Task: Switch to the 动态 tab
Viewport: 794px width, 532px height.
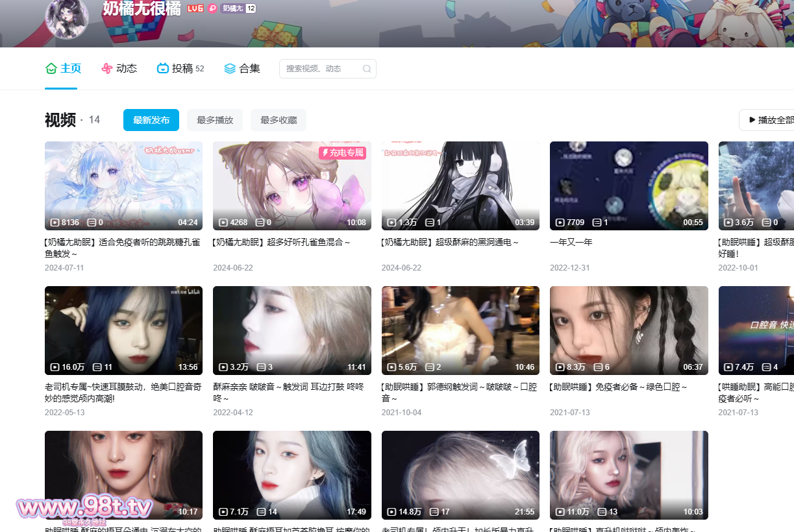Action: click(127, 68)
